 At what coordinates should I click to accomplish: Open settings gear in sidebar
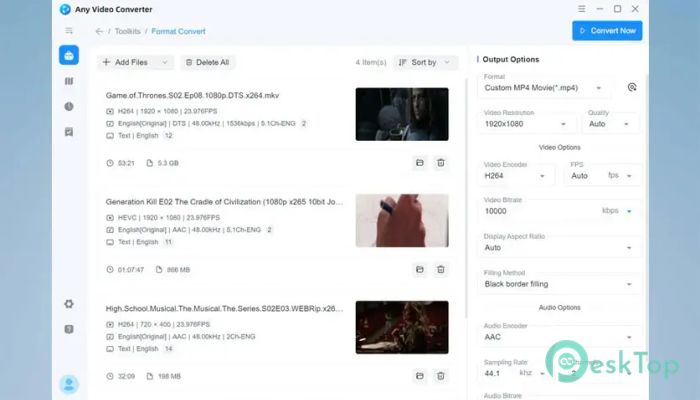[69, 304]
